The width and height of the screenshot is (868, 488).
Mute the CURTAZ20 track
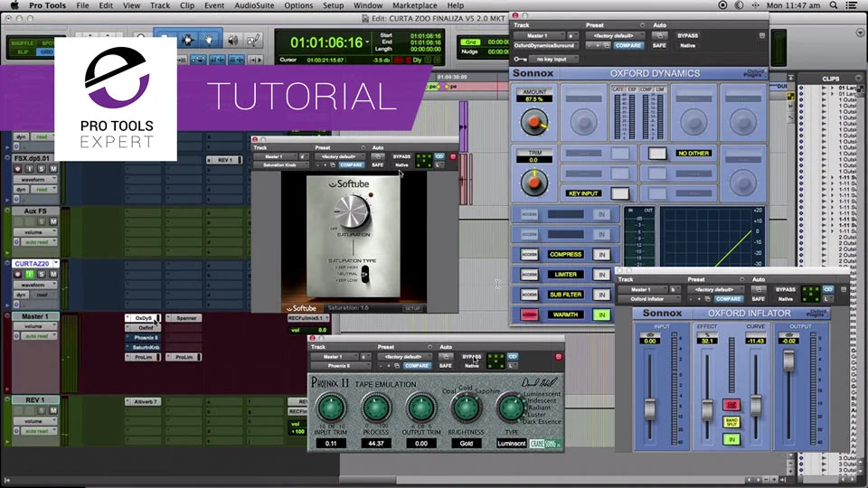[x=53, y=275]
